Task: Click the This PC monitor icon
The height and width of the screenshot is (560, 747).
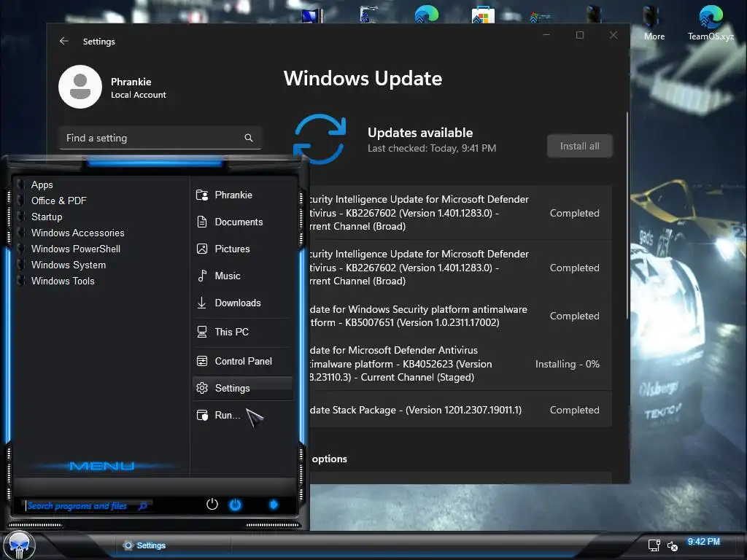Action: 202,332
